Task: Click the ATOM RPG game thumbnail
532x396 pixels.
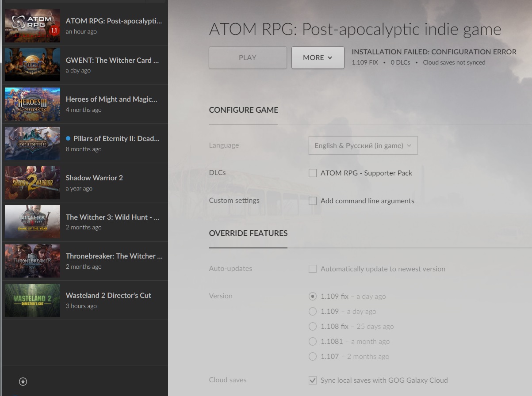Action: click(x=32, y=26)
